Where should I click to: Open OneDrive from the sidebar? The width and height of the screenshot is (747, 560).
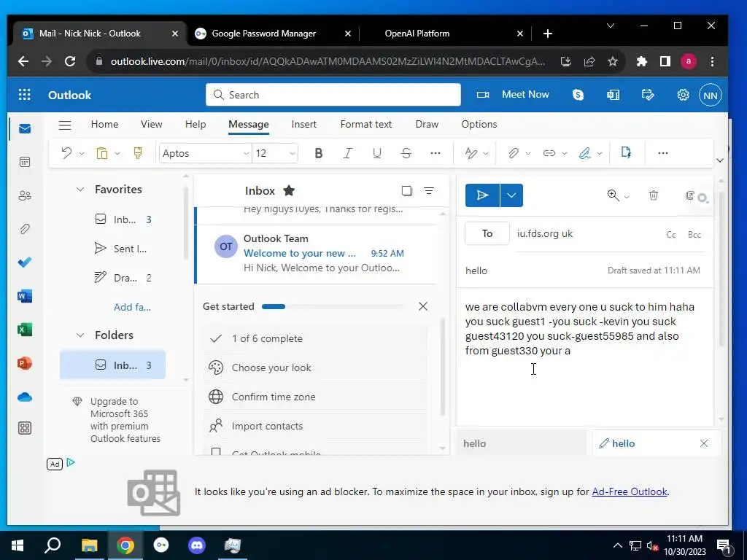coord(25,397)
